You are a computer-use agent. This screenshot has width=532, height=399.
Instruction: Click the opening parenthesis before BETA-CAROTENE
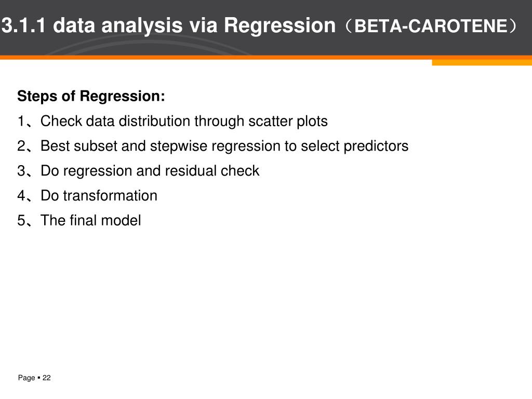click(x=348, y=26)
